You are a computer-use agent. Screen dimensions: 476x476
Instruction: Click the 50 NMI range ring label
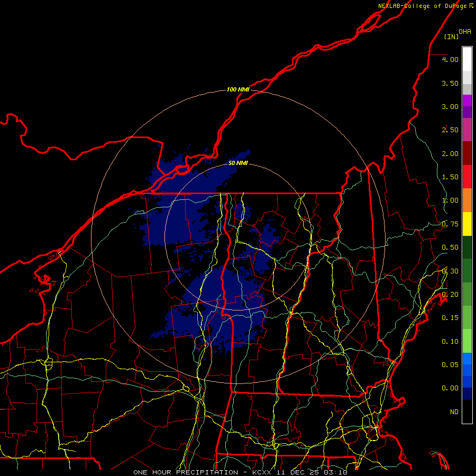[x=238, y=163]
